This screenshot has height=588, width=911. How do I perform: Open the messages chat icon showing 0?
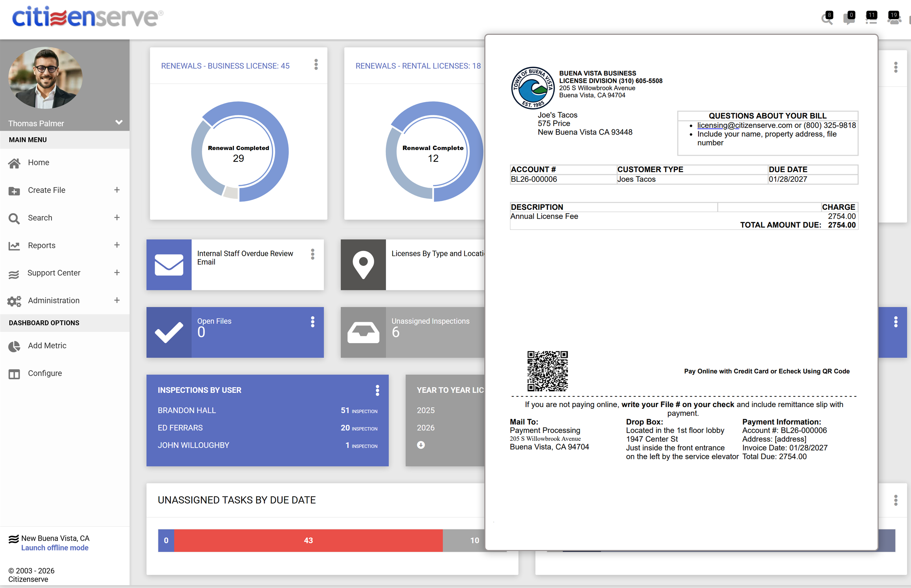click(x=849, y=19)
